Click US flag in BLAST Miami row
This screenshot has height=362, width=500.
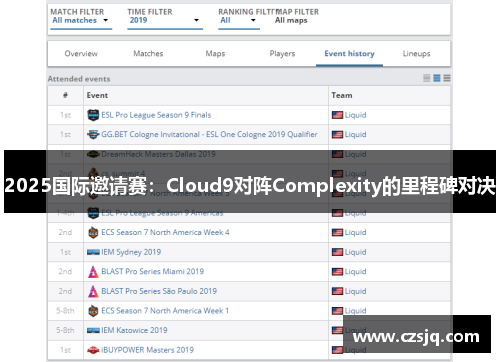tap(337, 272)
